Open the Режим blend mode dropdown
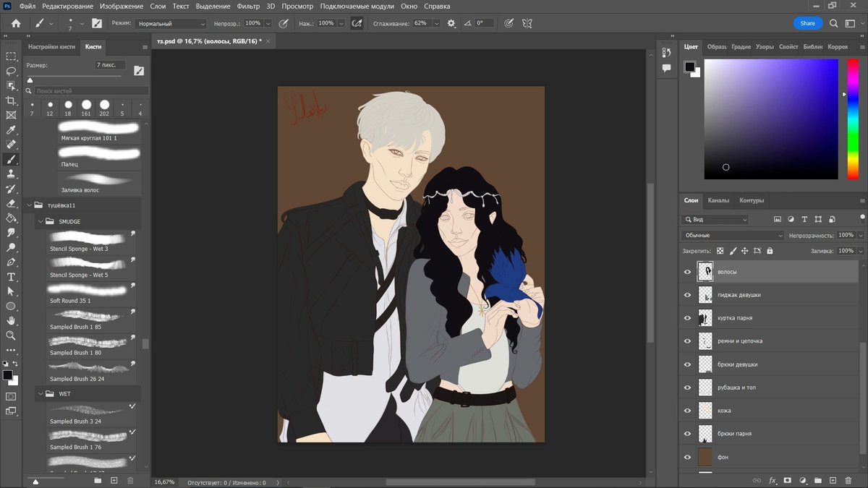The width and height of the screenshot is (868, 488). pos(170,23)
